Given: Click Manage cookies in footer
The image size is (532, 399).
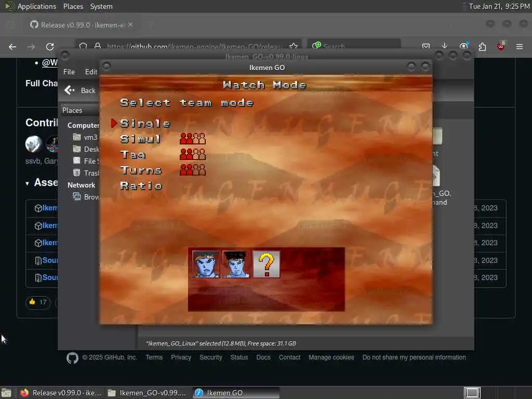Looking at the screenshot, I should [x=331, y=357].
